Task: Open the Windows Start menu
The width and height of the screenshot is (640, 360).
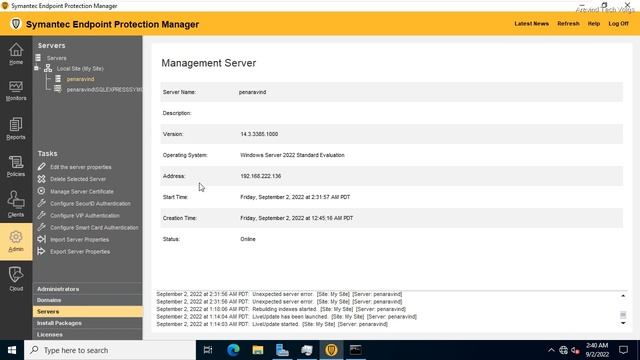Action: 12,350
